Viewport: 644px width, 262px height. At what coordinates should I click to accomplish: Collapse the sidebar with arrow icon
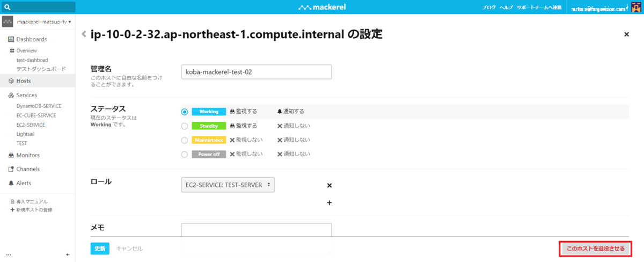[68, 254]
